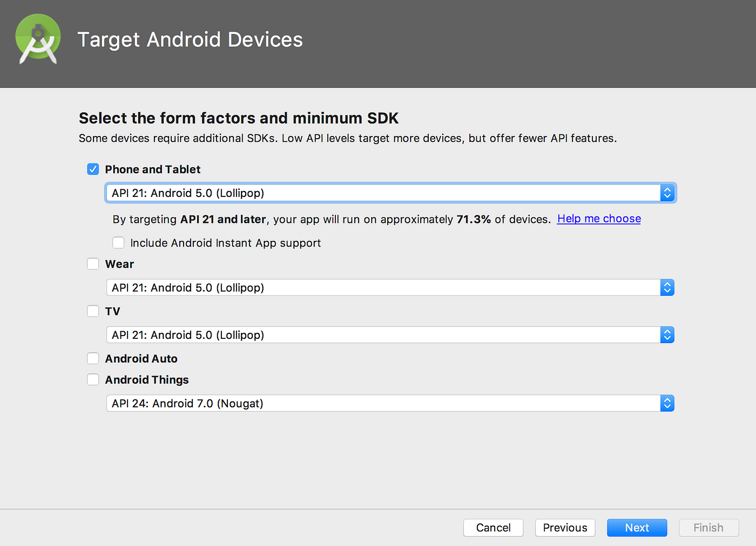Check the TV form factor checkbox
Screen dimensions: 756x546
(x=93, y=311)
